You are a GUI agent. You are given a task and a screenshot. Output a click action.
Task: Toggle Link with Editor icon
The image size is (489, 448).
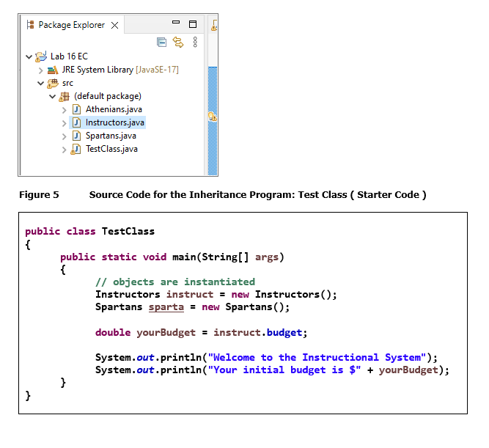[178, 42]
